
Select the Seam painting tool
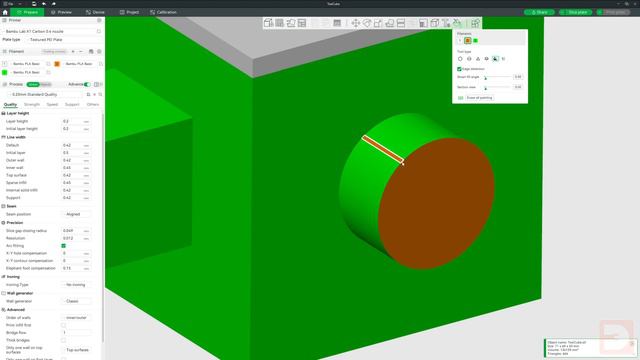point(435,23)
